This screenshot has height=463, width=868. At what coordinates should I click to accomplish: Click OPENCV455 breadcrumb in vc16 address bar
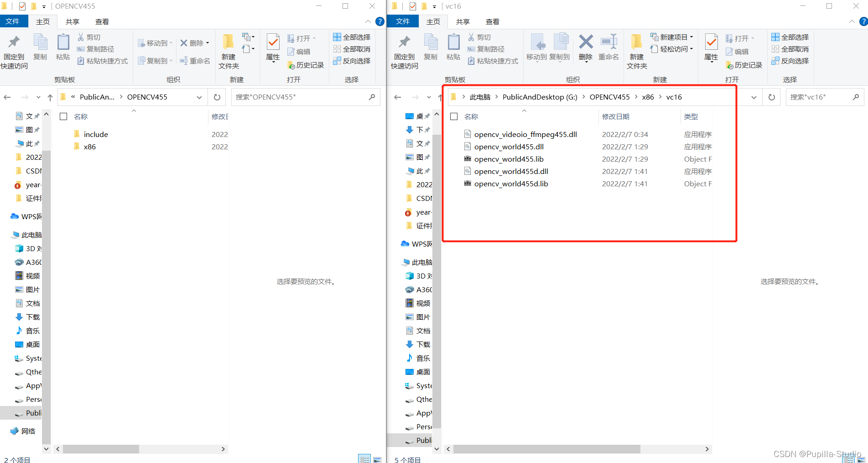[609, 97]
